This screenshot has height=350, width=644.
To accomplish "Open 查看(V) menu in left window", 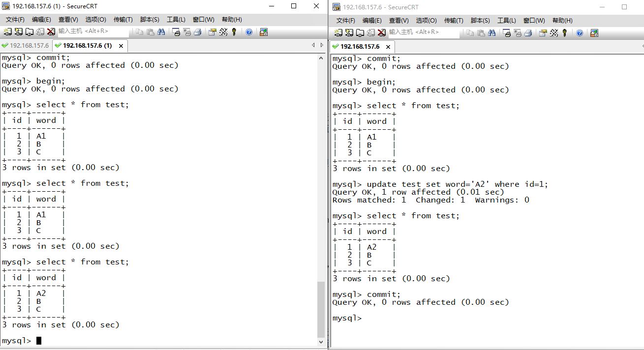I will [x=68, y=20].
